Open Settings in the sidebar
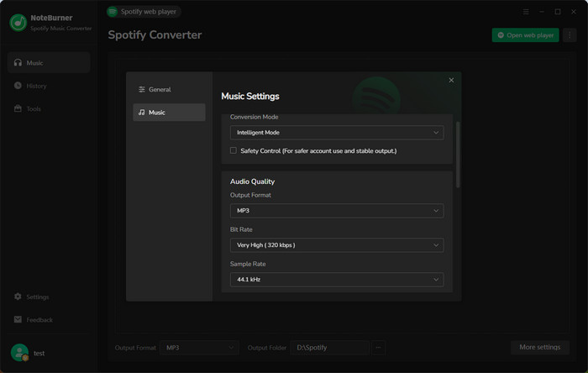 [x=49, y=297]
